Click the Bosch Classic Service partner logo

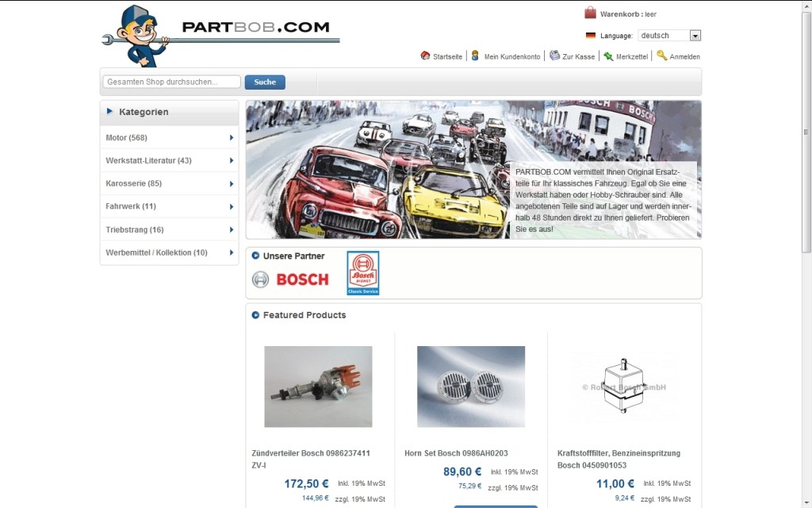click(363, 273)
